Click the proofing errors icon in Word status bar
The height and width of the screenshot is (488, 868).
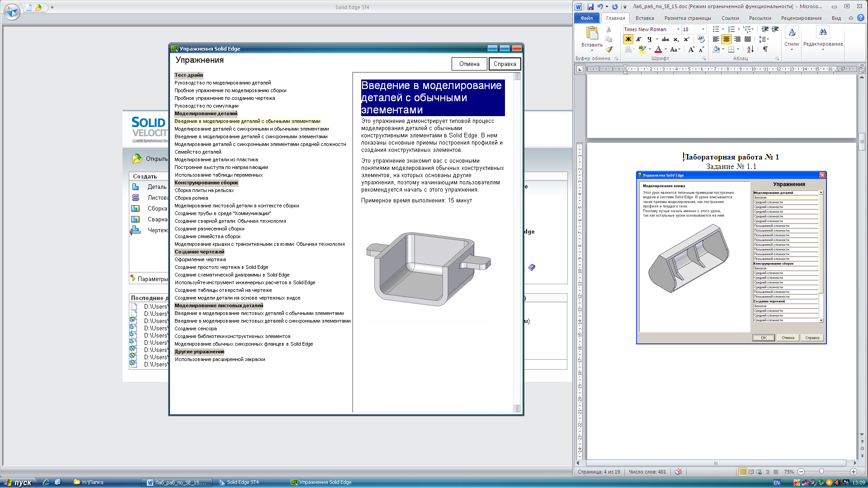tap(678, 472)
